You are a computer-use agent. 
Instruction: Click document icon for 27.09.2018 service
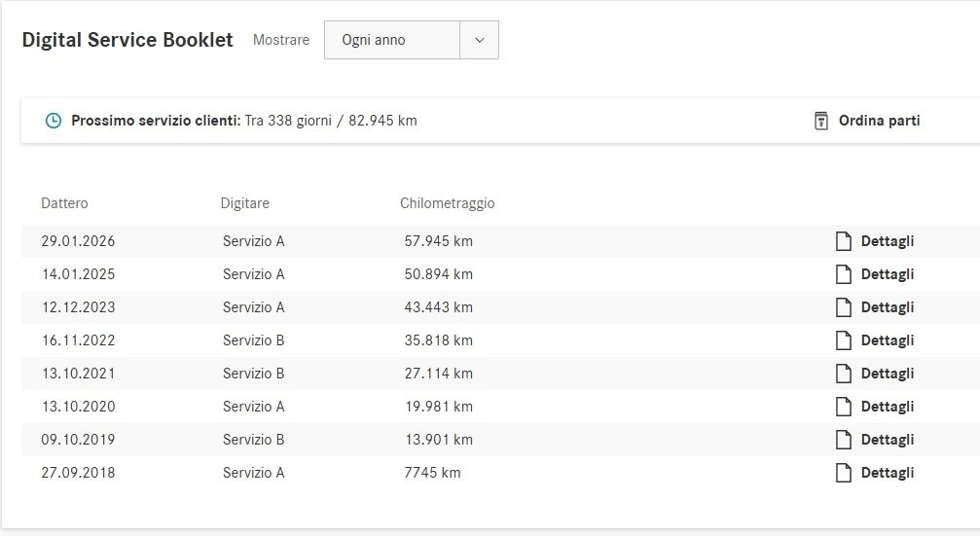point(844,473)
